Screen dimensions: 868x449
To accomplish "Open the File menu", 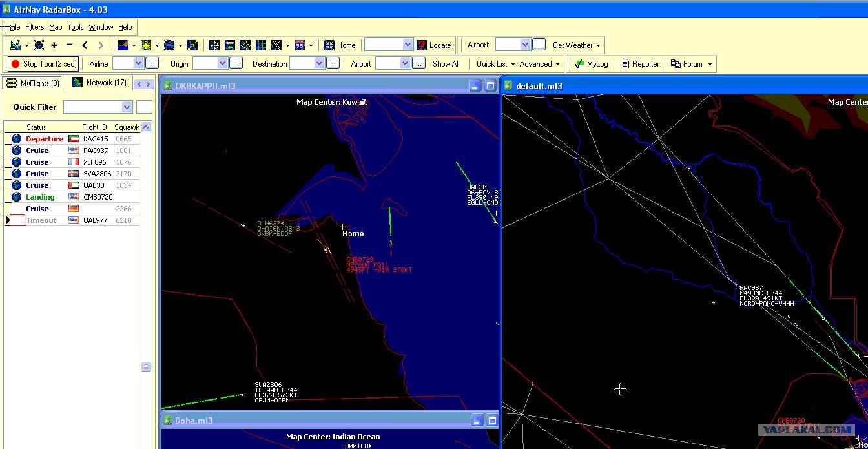I will point(14,27).
